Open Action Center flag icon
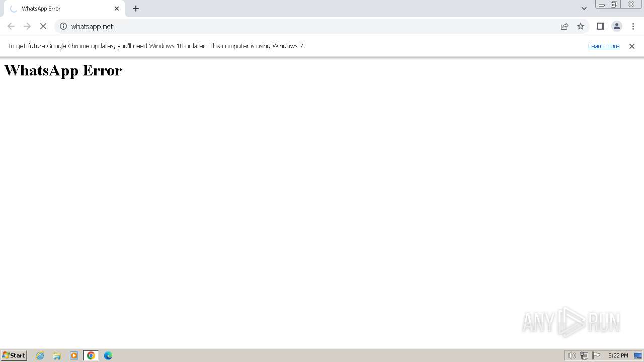Screen dimensions: 644x362 click(x=596, y=355)
